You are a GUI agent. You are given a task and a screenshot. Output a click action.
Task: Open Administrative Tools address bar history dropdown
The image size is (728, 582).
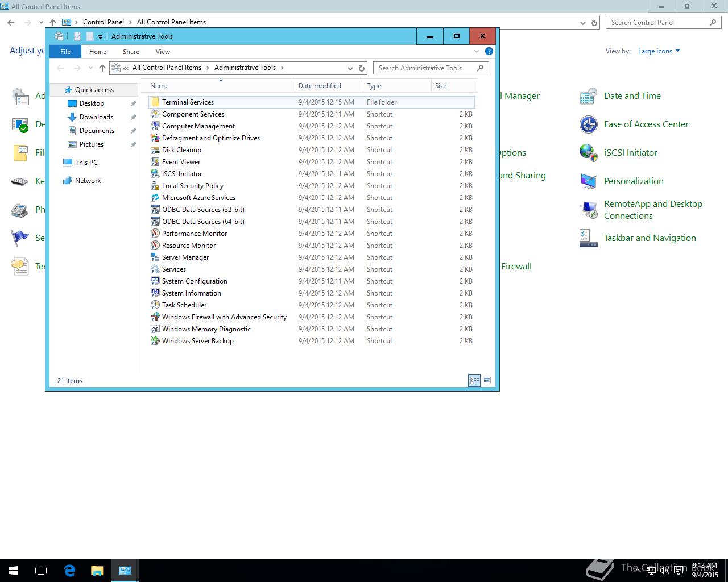[x=350, y=68]
